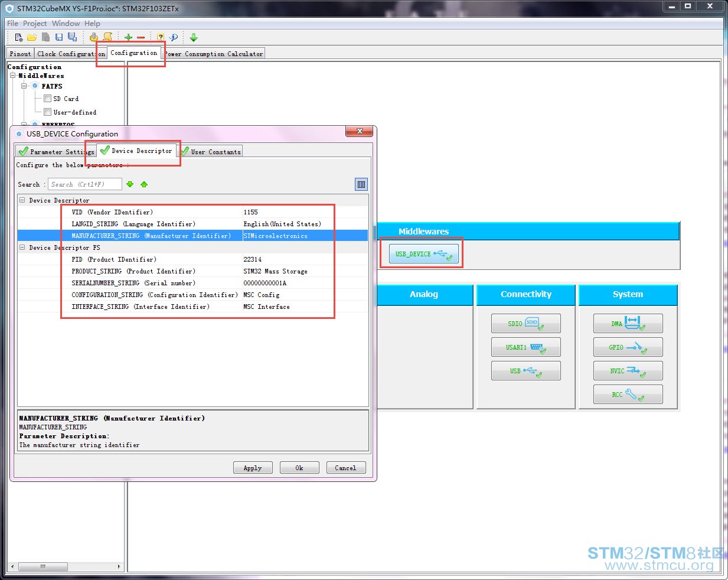This screenshot has width=728, height=580.
Task: Select the Configuration tab
Action: point(134,53)
